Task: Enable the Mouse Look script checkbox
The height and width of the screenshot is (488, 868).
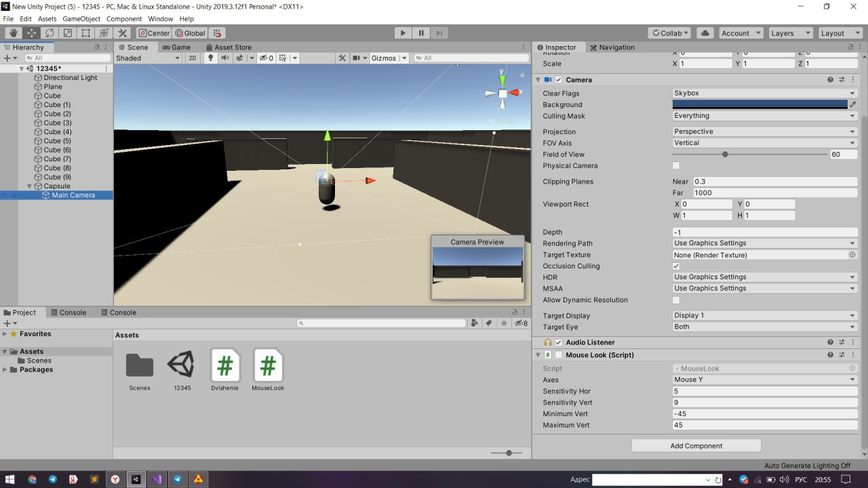Action: tap(559, 355)
